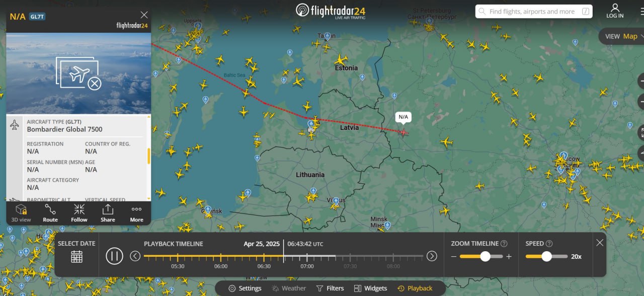644x296 pixels.
Task: Pause the playback
Action: tap(115, 256)
